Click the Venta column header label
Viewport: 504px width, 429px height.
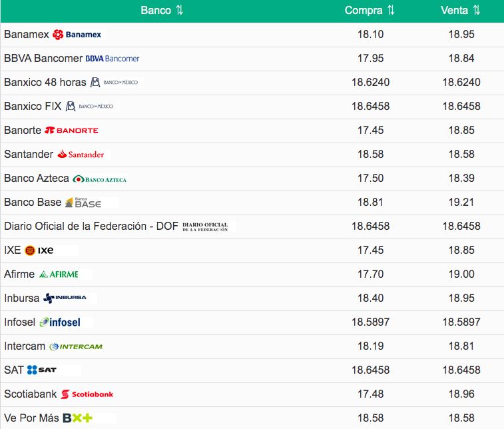[x=454, y=10]
